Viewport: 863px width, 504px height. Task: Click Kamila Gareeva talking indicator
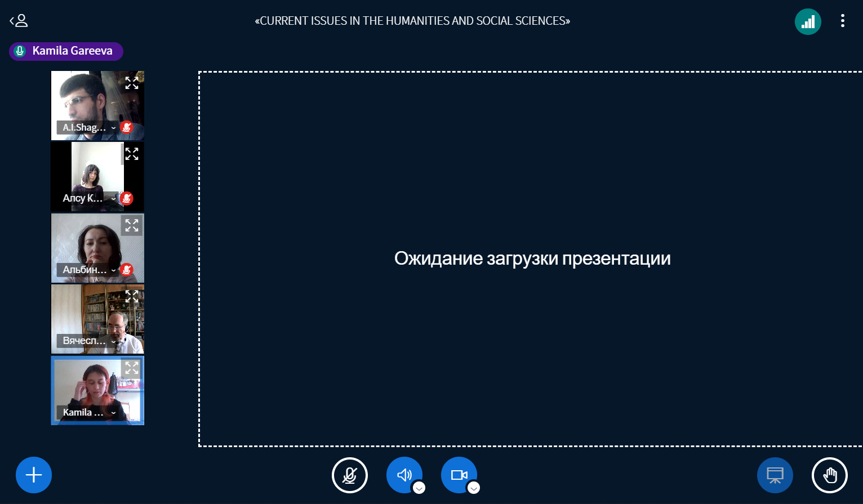point(66,51)
